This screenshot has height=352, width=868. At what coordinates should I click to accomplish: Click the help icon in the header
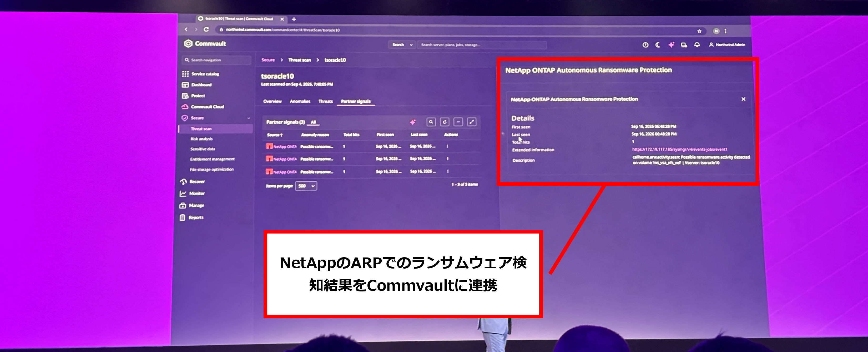click(x=645, y=45)
